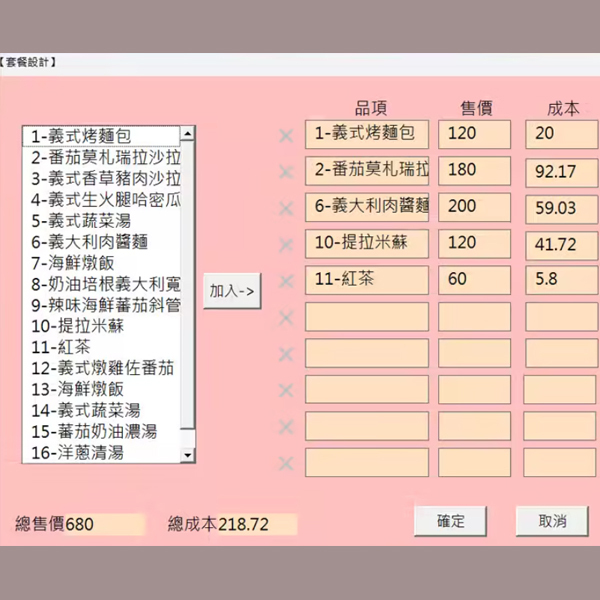
Task: Click the 總成本 field showing 218.72
Action: point(257,524)
